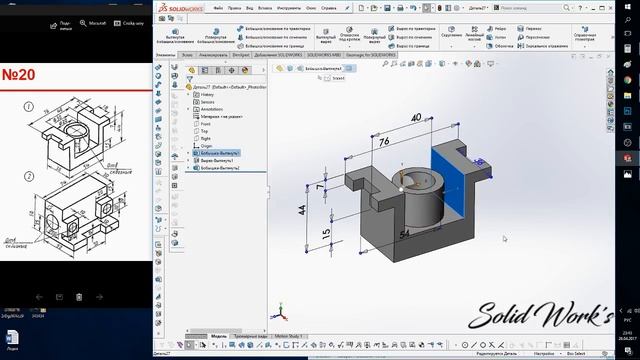Image resolution: width=640 pixels, height=360 pixels.
Task: Select the Revolved Boss/Base tool
Action: coord(216,36)
